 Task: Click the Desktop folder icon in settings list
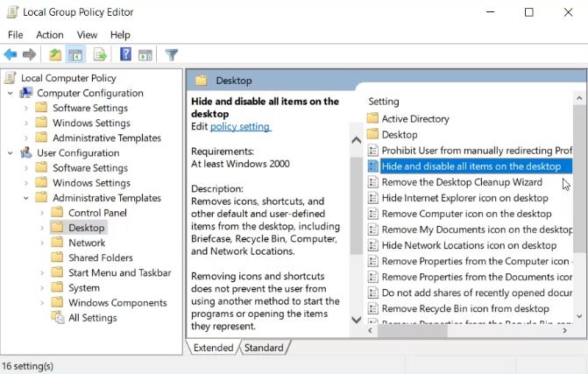click(372, 134)
